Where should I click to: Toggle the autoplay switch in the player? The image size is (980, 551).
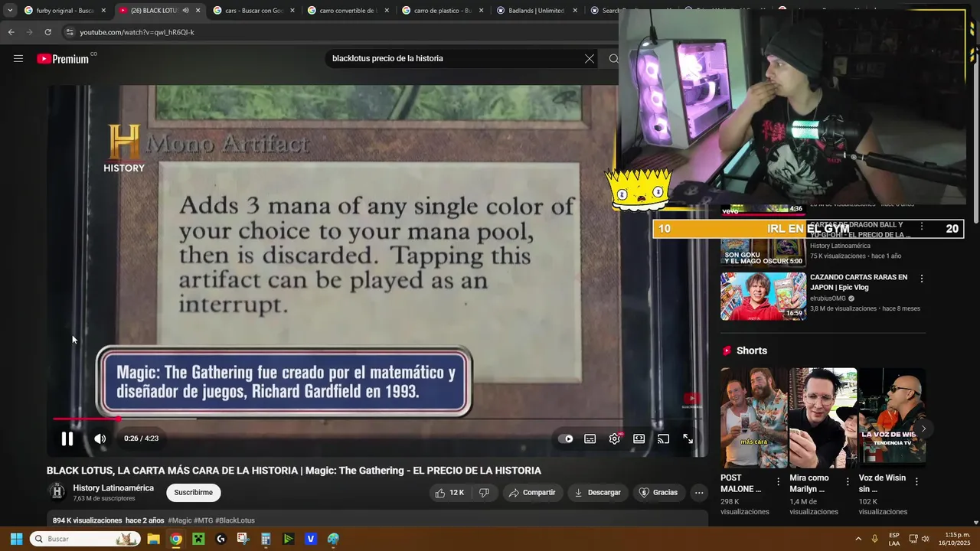pos(565,439)
